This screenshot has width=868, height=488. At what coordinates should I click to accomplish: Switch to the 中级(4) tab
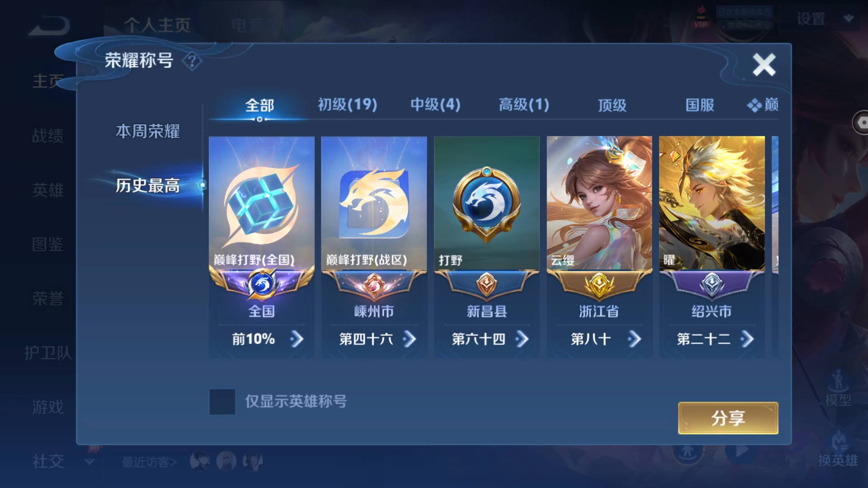click(435, 105)
